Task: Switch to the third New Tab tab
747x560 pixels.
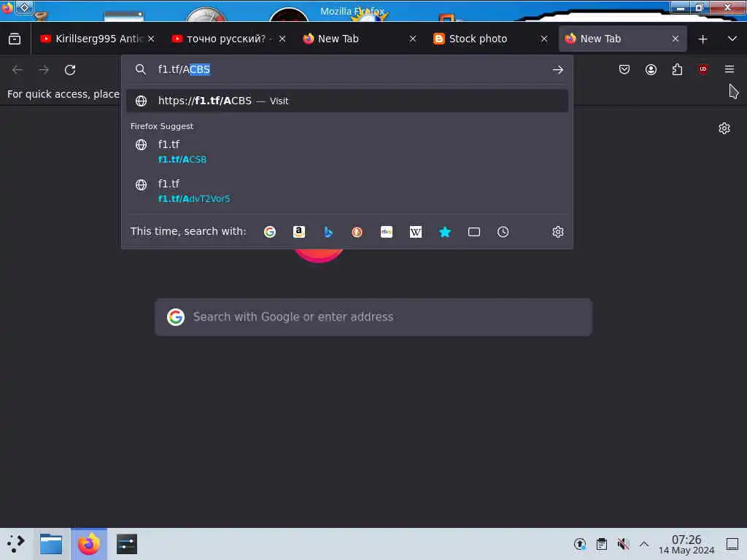Action: pos(355,39)
